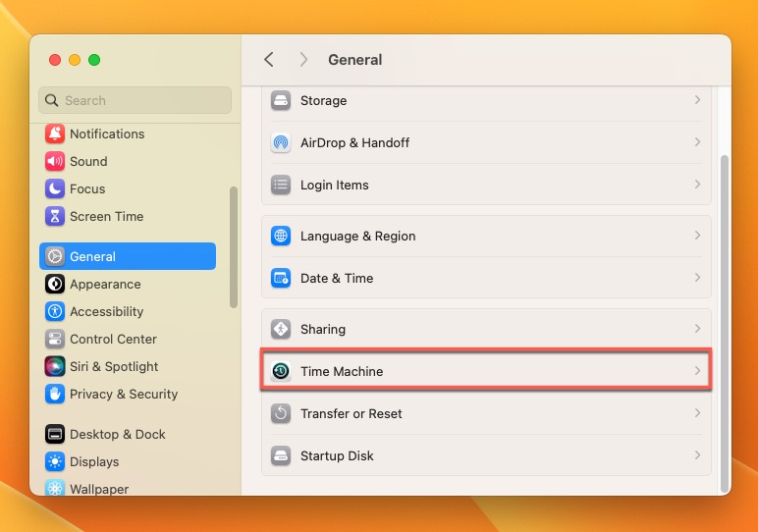Open Transfer or Reset label

351,413
